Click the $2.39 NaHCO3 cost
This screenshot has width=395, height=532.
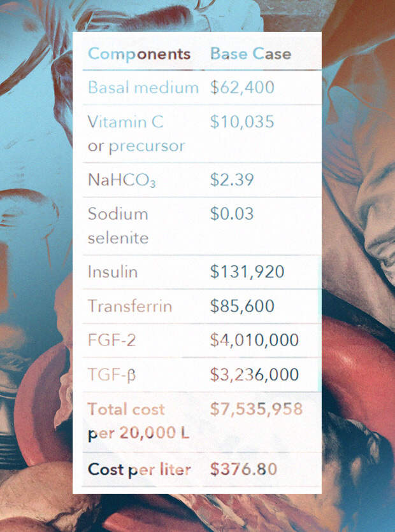pos(232,179)
